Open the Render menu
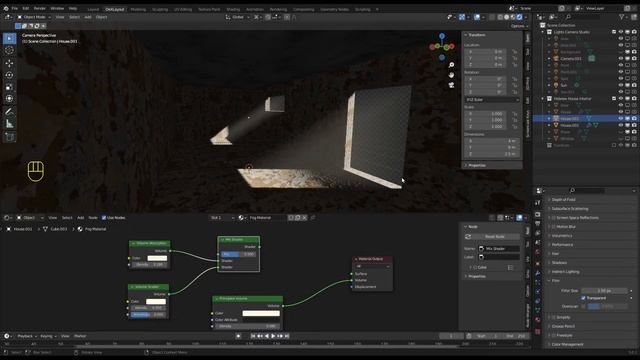This screenshot has width=640, height=360. tap(40, 9)
